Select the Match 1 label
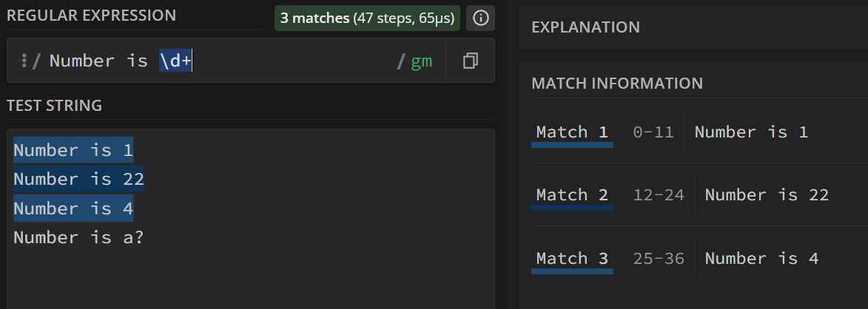Screen dimensions: 868x309 click(x=572, y=132)
